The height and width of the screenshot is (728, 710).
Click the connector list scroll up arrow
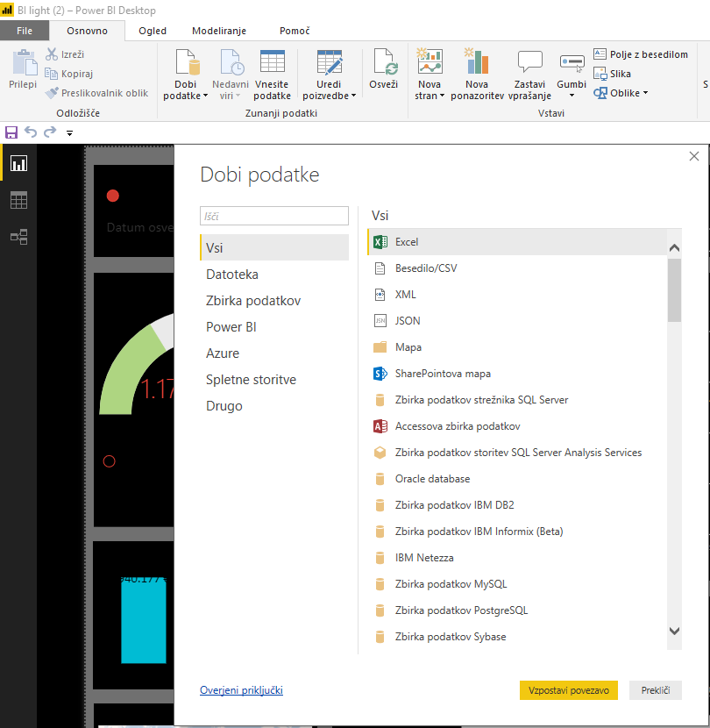coord(674,247)
